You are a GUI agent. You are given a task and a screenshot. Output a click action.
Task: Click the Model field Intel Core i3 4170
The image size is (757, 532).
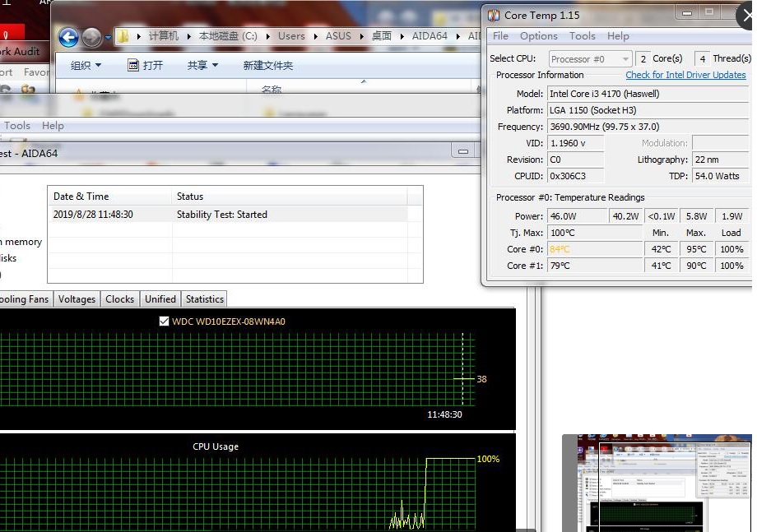tap(648, 94)
